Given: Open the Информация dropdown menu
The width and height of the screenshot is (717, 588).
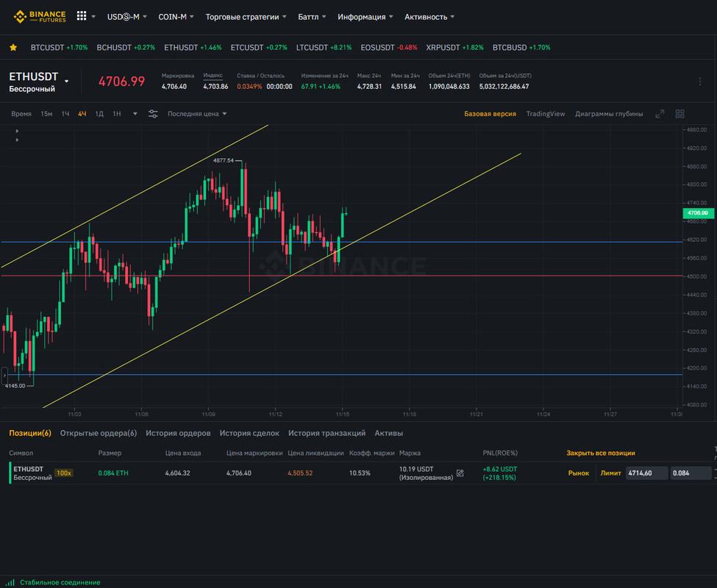Looking at the screenshot, I should tap(365, 17).
